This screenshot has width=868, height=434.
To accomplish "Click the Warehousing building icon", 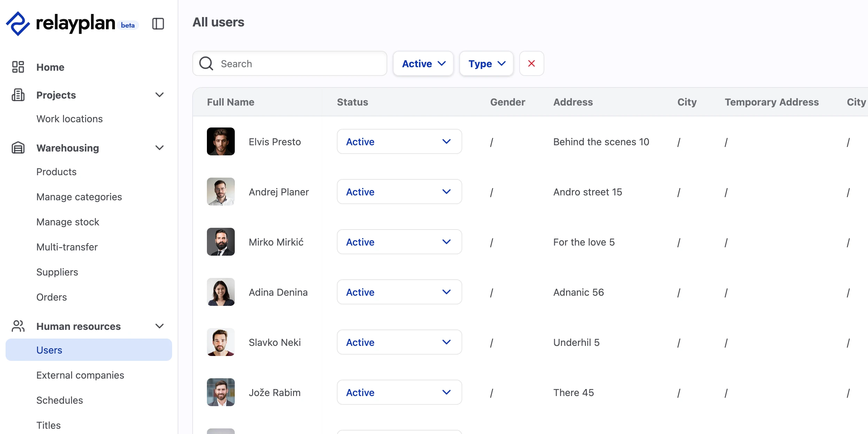I will (18, 148).
